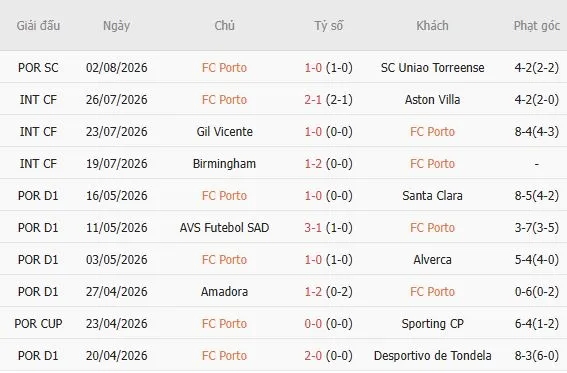
Task: Open the Desportivo de Tondela team link
Action: click(432, 355)
